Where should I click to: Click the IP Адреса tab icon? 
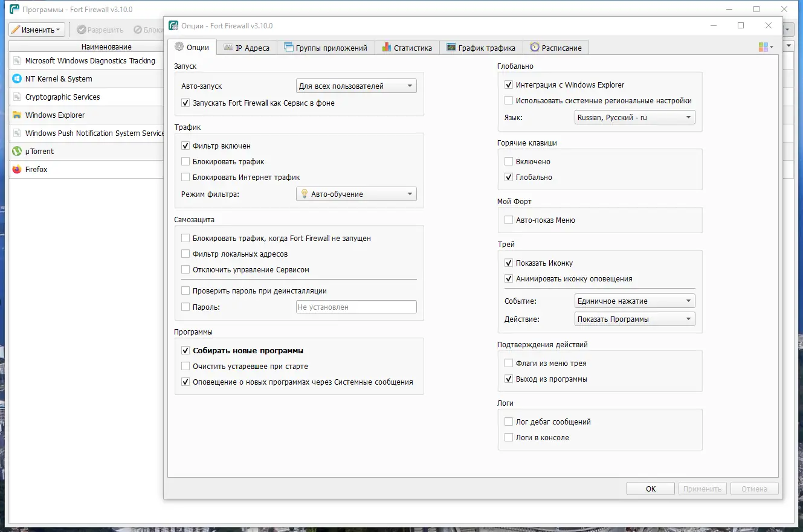[228, 48]
